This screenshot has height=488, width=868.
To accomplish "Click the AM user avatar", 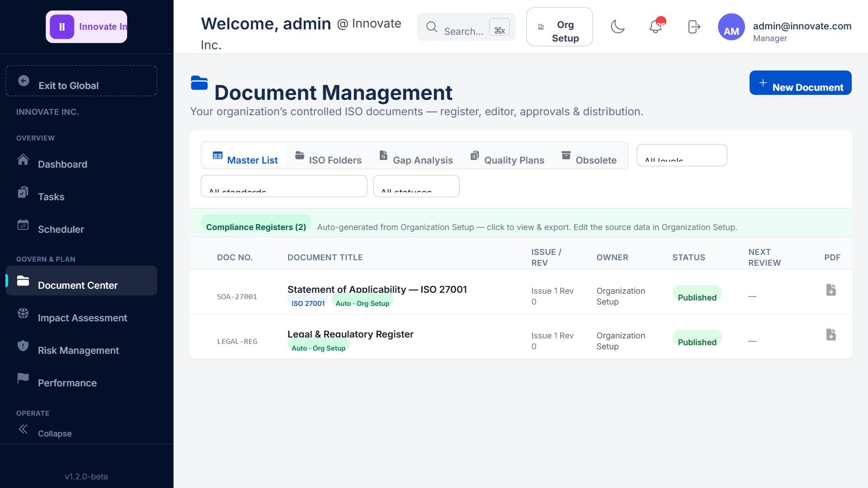I will [x=731, y=27].
